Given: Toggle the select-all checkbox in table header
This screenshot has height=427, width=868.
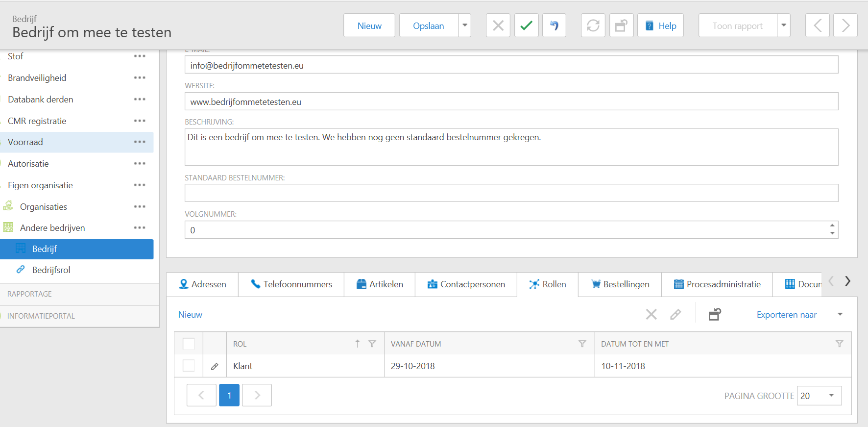Looking at the screenshot, I should click(x=189, y=344).
